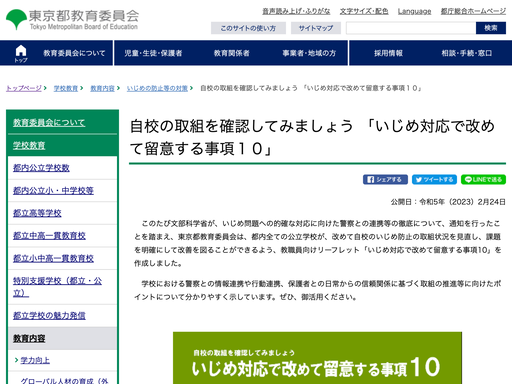Open 都立小中高一貫教育校 sidebar link
This screenshot has height=384, width=512.
pyautogui.click(x=53, y=258)
